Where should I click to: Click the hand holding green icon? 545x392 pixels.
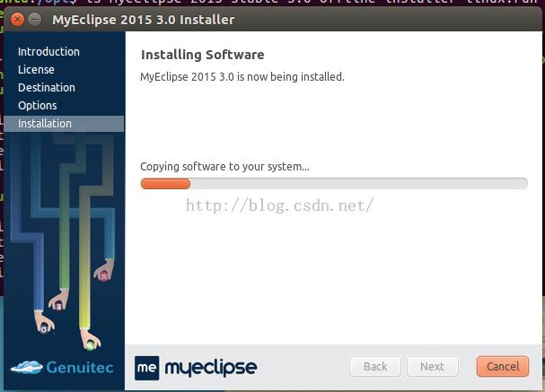[x=91, y=339]
